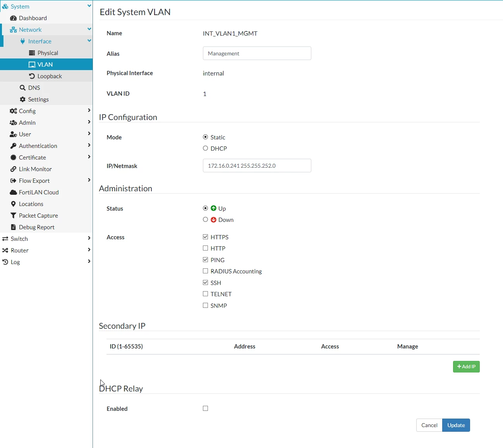Enable RADIUS Accounting access
The height and width of the screenshot is (448, 503).
point(206,271)
